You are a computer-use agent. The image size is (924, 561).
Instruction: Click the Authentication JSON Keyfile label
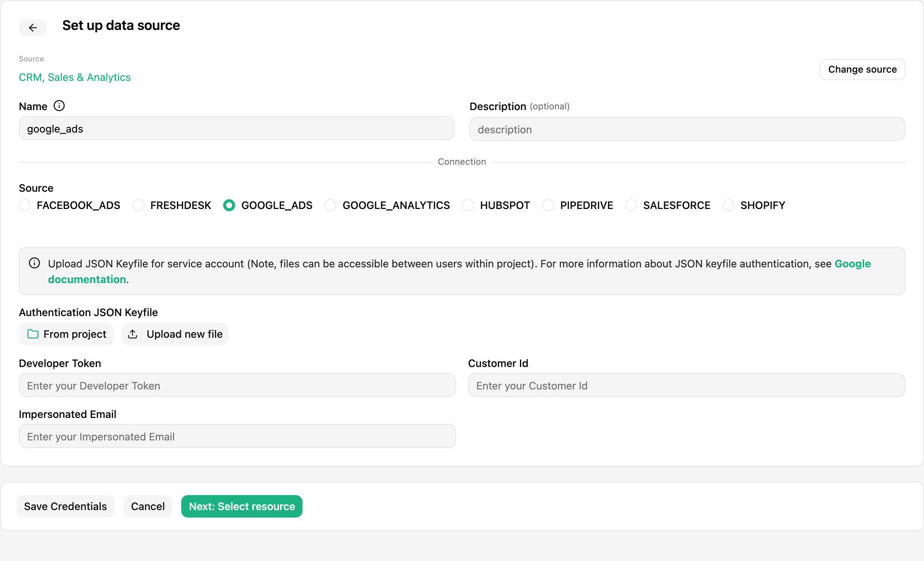[x=88, y=312]
